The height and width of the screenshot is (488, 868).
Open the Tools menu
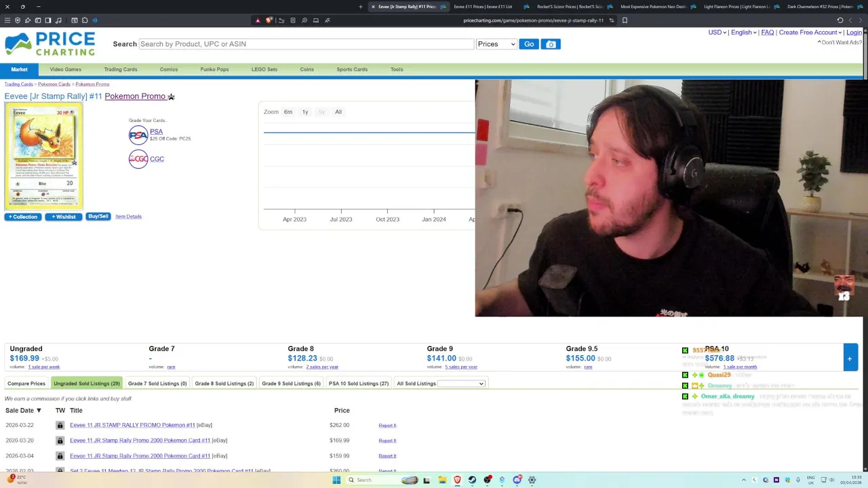point(397,69)
